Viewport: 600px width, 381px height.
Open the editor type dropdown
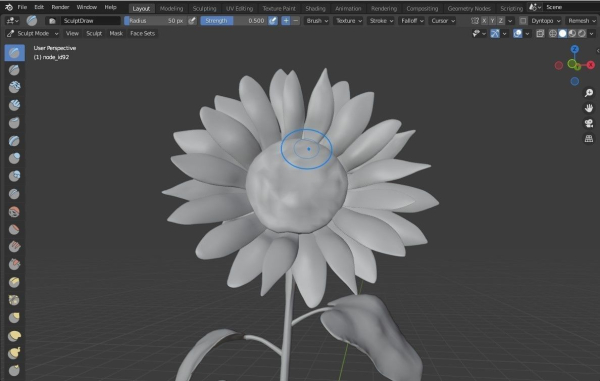tap(13, 21)
